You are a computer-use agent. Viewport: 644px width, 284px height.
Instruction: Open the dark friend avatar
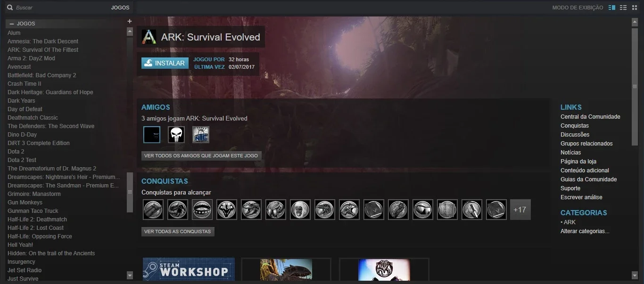[152, 135]
